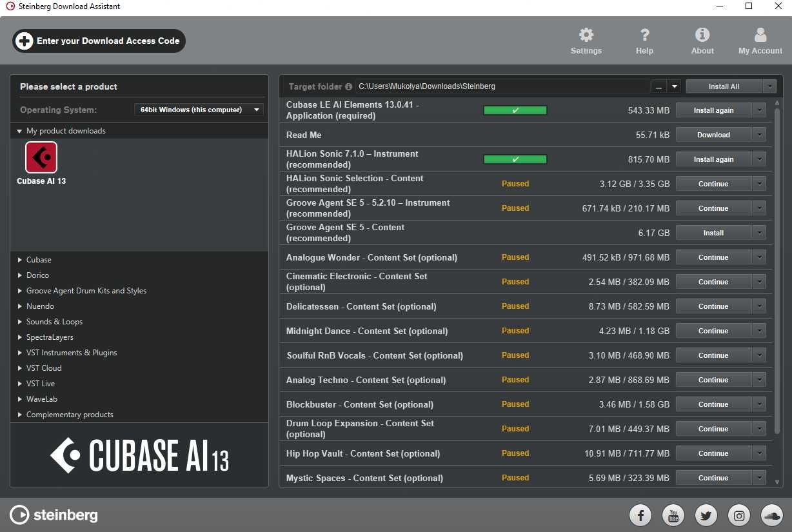This screenshot has height=532, width=792.
Task: Download the Read Me file
Action: pyautogui.click(x=713, y=135)
